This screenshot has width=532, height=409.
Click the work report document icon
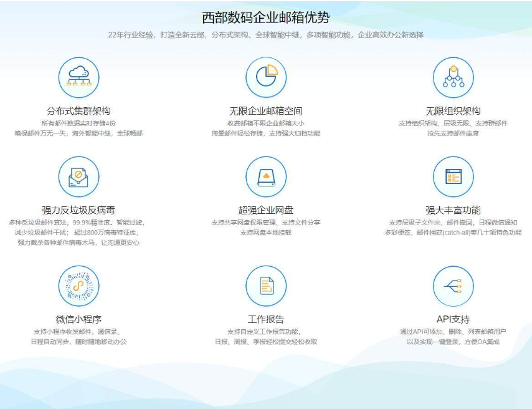pos(266,286)
